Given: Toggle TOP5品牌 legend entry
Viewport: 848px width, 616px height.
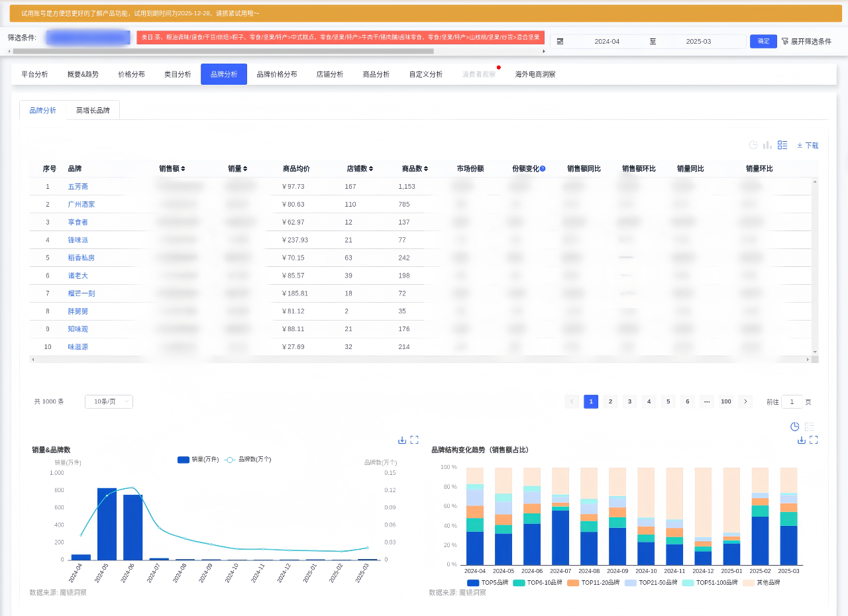Looking at the screenshot, I should point(487,583).
